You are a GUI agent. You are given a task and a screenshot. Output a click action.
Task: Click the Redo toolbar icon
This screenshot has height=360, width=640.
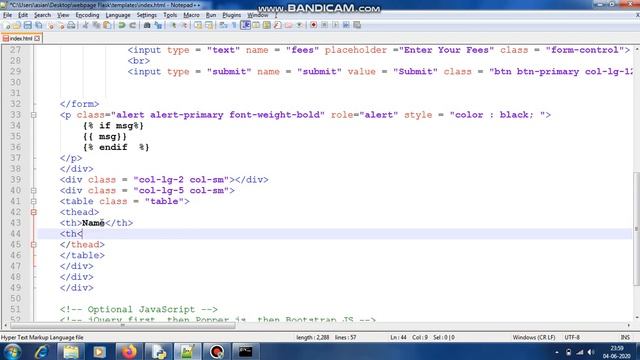(133, 25)
